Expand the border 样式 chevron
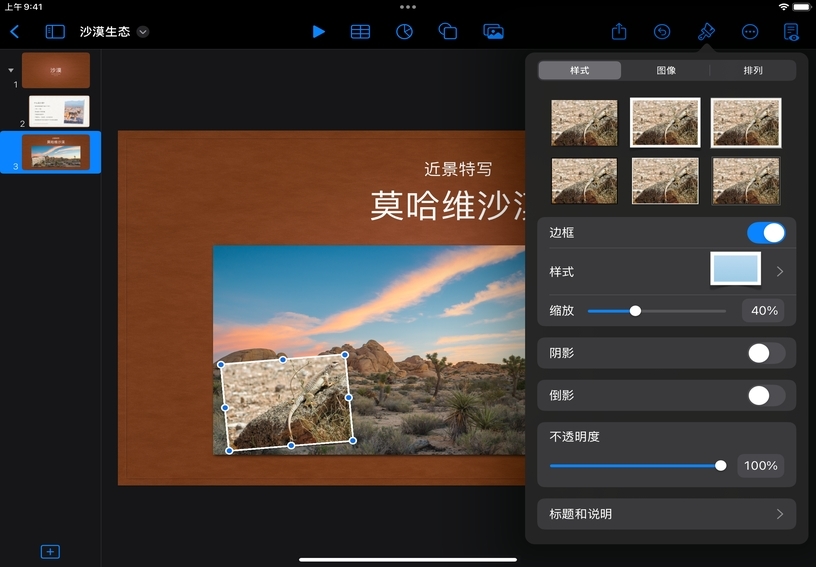 [780, 271]
